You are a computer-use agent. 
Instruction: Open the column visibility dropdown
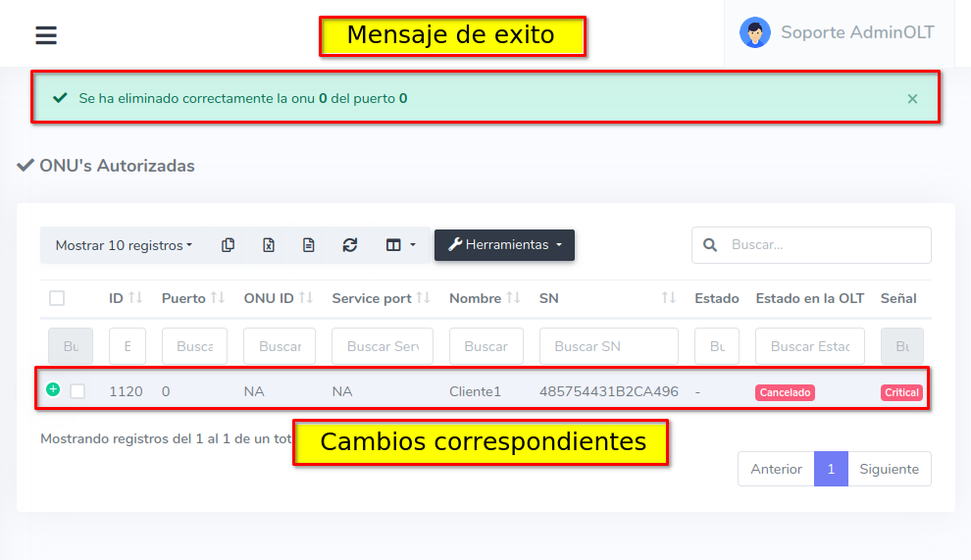(x=400, y=245)
